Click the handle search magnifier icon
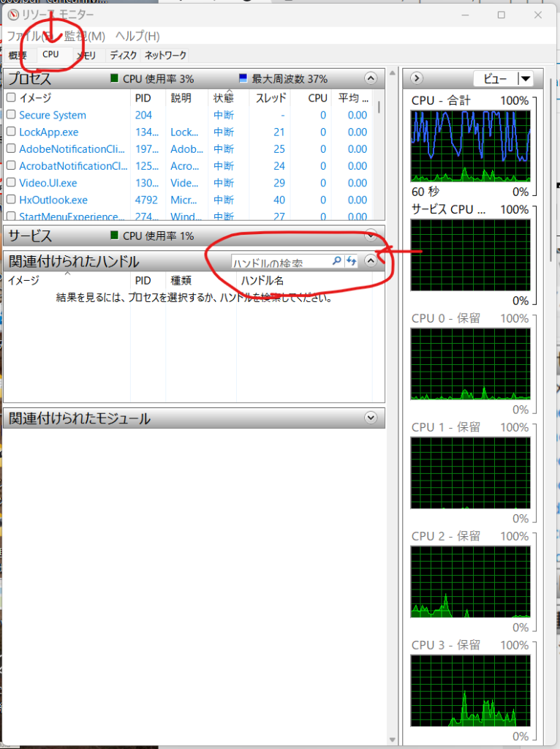 pos(336,261)
